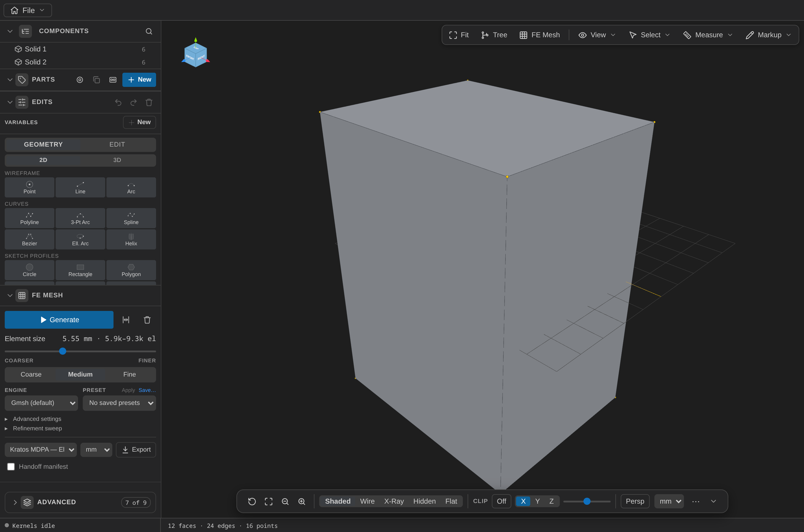Switch to the 2D tab
The image size is (804, 532).
[x=43, y=160]
